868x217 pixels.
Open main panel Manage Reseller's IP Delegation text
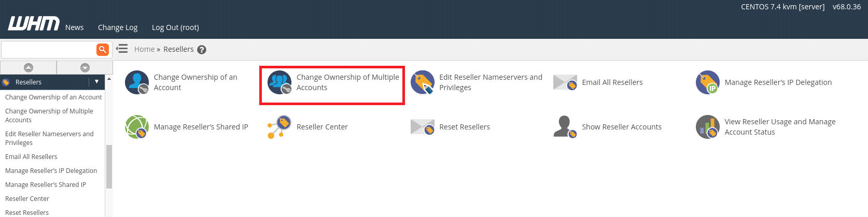click(778, 82)
